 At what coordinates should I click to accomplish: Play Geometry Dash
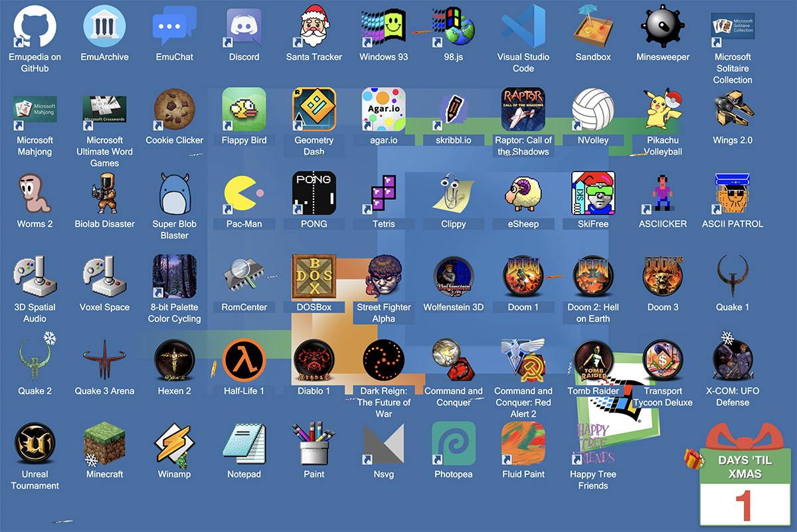tap(313, 112)
